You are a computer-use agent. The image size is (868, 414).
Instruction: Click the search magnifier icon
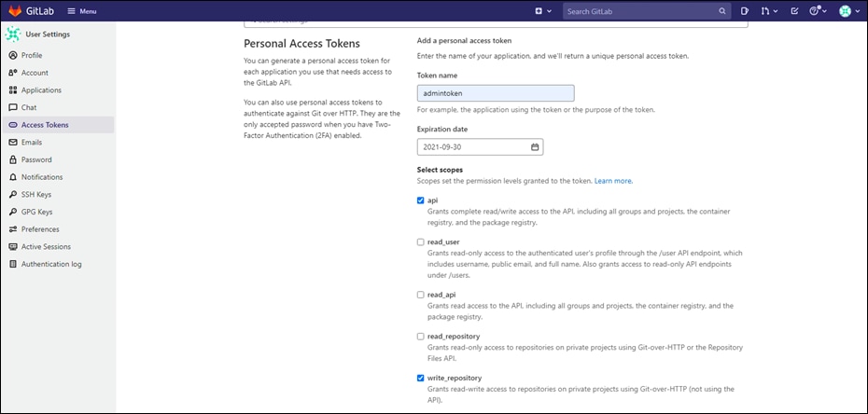click(722, 11)
